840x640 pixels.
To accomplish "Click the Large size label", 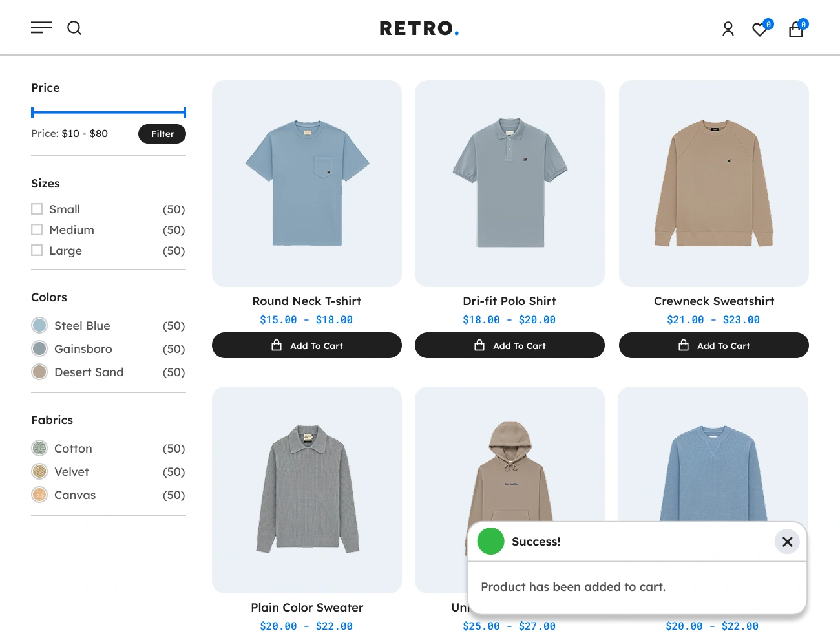I will pyautogui.click(x=65, y=250).
